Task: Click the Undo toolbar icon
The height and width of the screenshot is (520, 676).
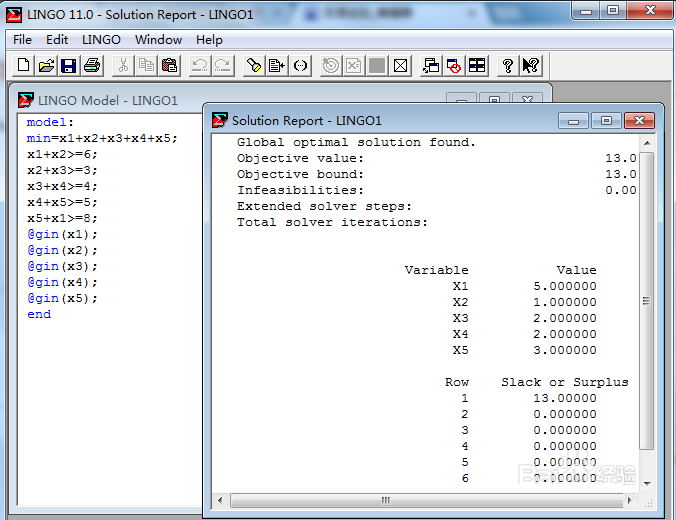Action: (200, 66)
